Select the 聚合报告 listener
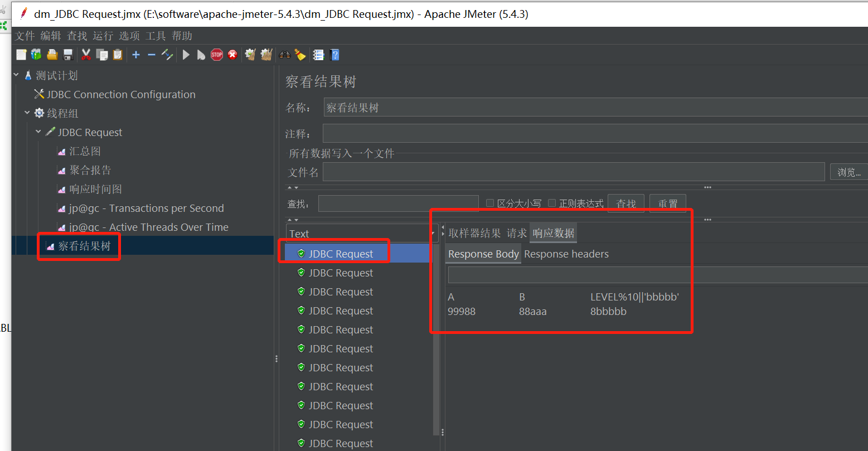 [90, 170]
